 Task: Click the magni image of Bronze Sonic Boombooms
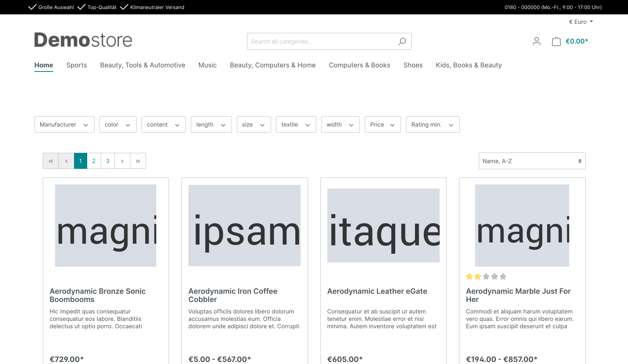point(106,226)
